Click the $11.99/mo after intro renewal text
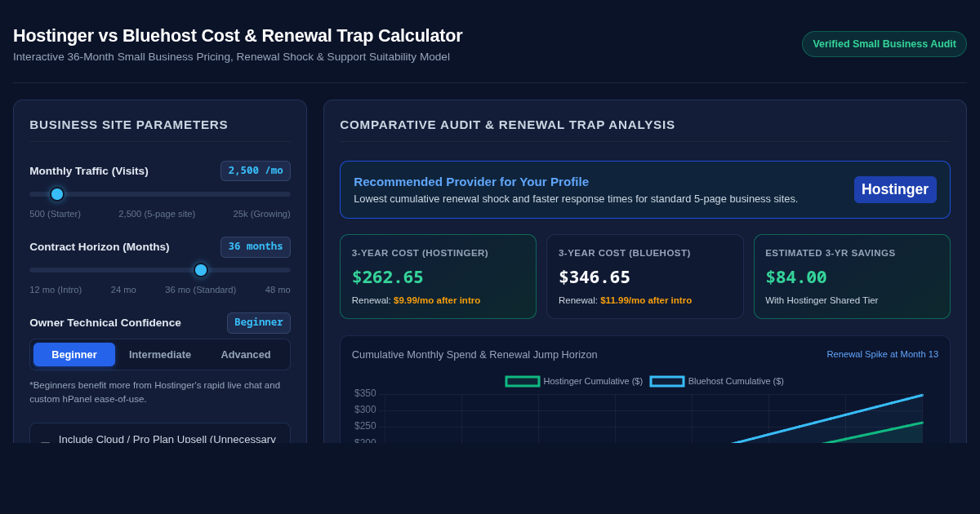Viewport: 980px width, 514px height. (646, 300)
